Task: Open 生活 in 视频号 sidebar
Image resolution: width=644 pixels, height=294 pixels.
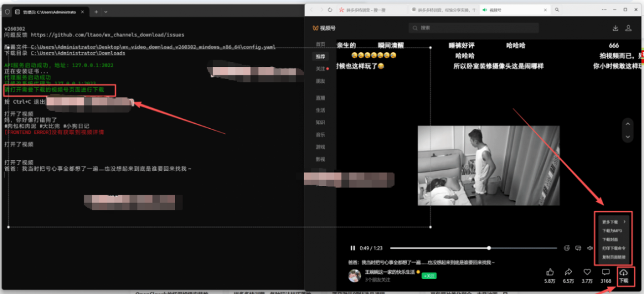Action: pyautogui.click(x=320, y=111)
